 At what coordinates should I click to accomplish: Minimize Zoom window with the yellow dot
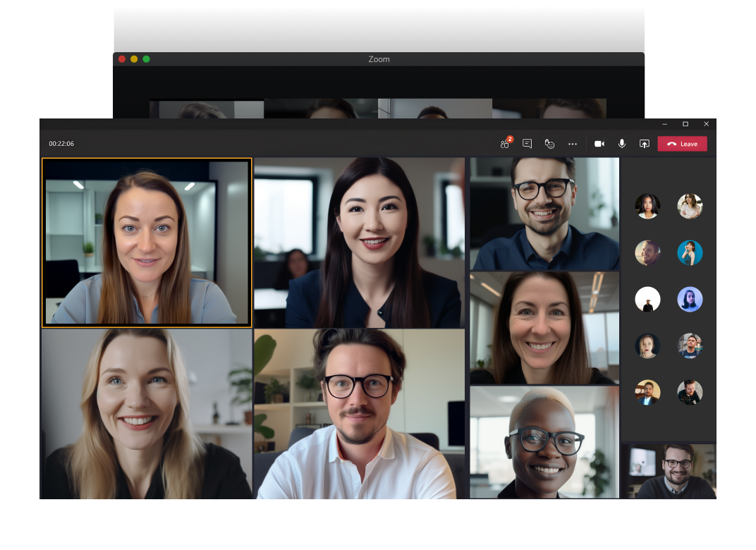[134, 59]
